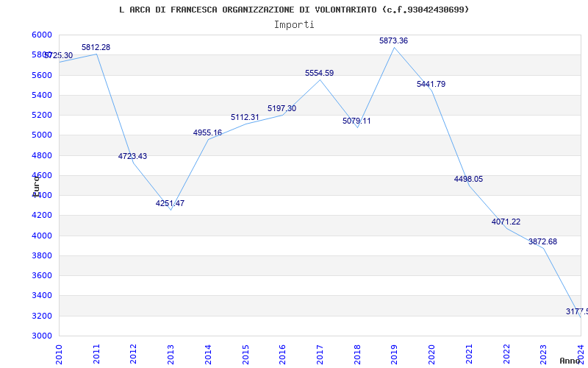Viewport: 588px width, 368px height.
Task: Select the data label 4723.43
Action: click(x=133, y=156)
